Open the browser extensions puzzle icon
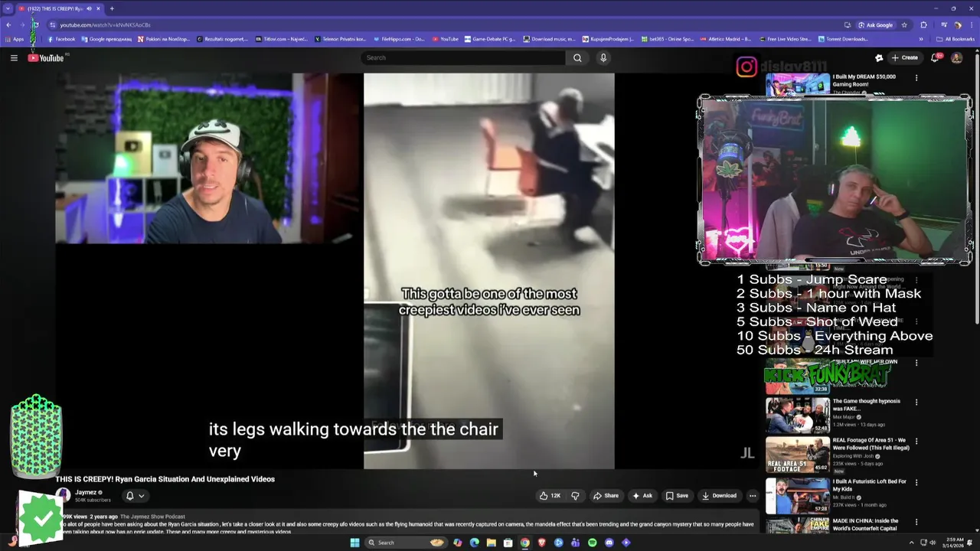The height and width of the screenshot is (551, 980). 923,25
